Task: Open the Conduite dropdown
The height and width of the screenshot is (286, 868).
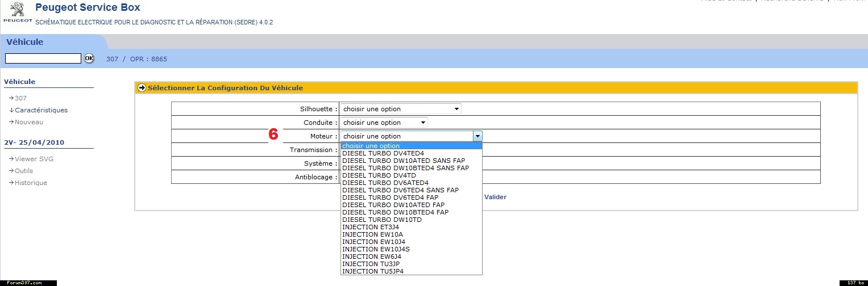Action: tap(384, 123)
